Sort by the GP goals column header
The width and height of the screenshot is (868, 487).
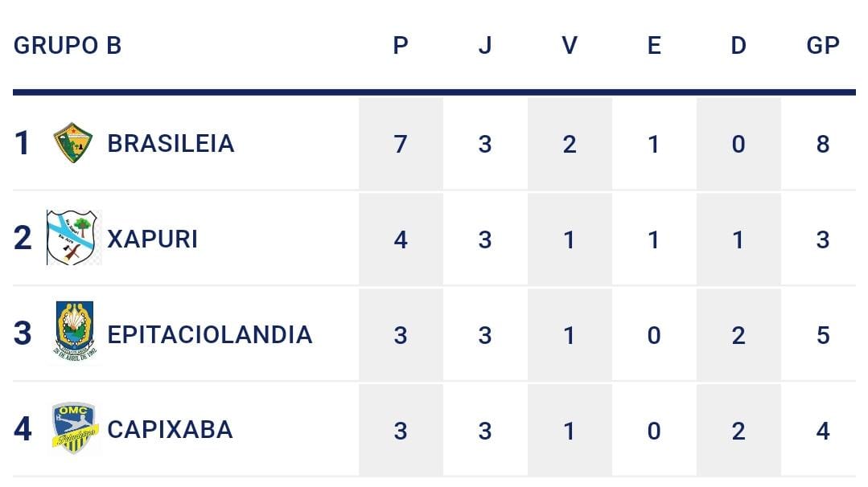822,45
